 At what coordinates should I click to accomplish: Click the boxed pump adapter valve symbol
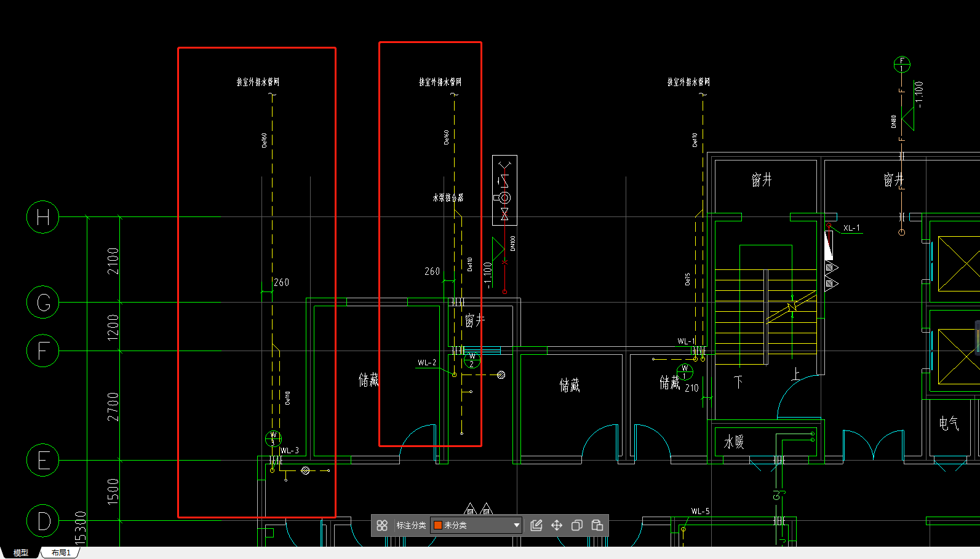[505, 190]
